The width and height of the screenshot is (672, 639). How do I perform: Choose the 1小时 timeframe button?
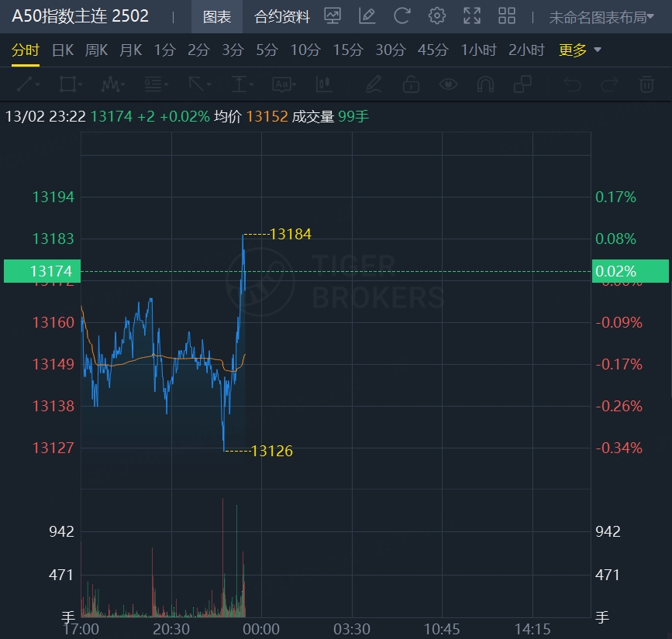[478, 50]
